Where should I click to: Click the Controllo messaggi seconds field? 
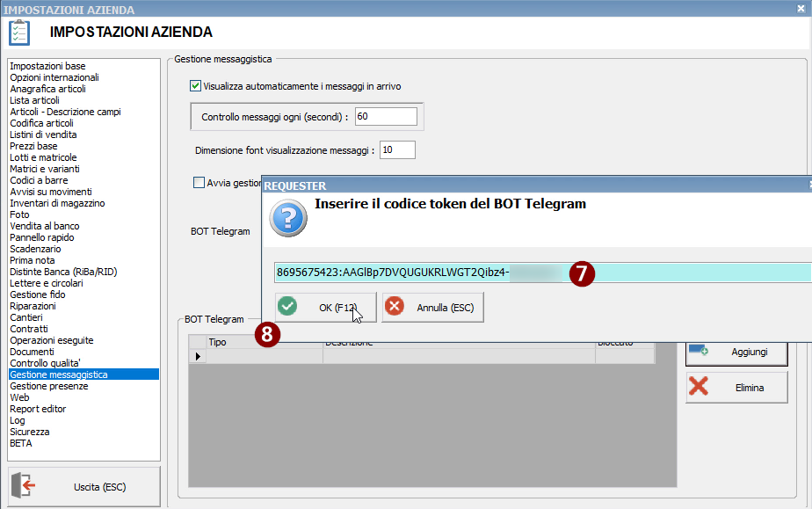(386, 116)
